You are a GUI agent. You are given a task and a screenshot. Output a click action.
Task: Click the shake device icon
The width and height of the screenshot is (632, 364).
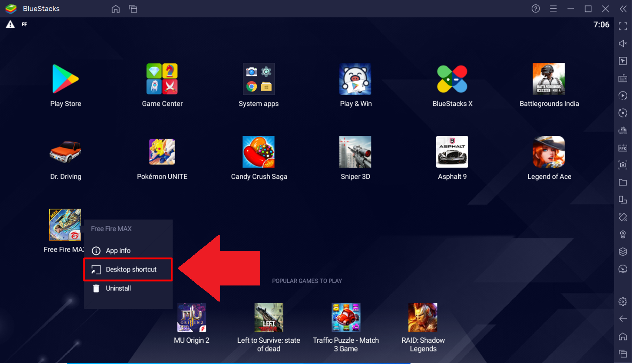click(x=623, y=217)
